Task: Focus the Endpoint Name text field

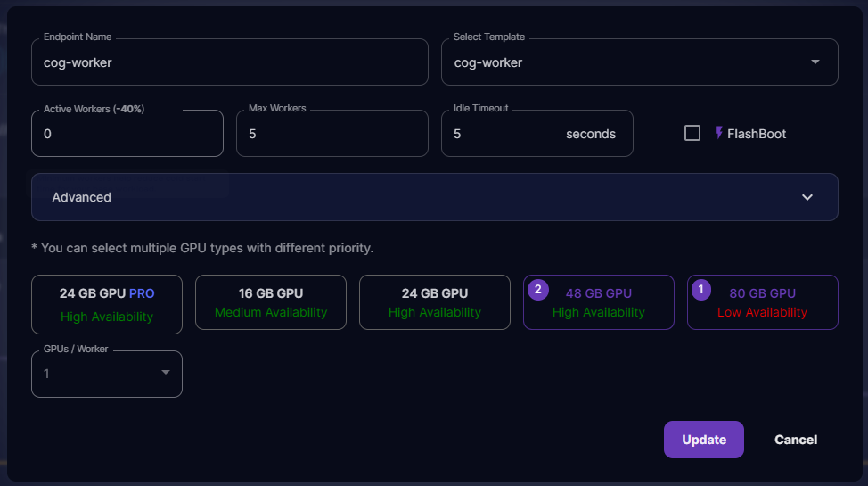Action: 230,62
